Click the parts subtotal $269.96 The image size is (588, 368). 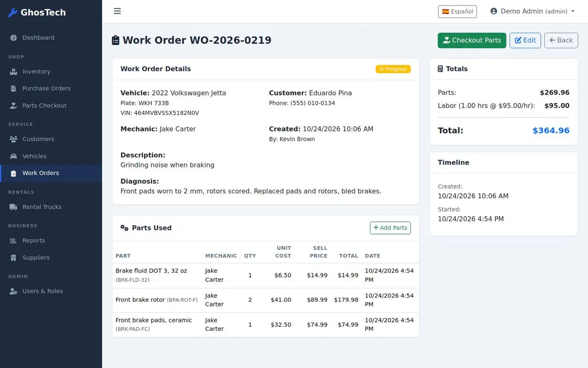pos(554,92)
